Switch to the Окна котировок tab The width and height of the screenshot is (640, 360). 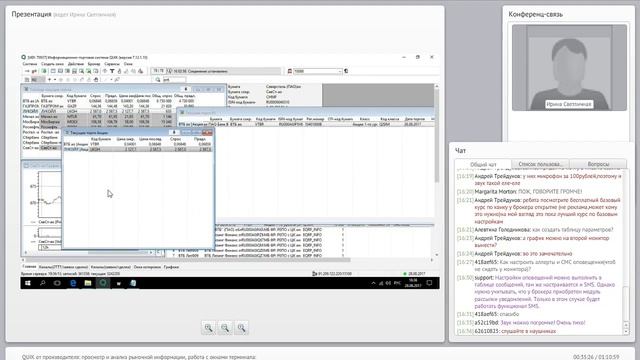147,267
